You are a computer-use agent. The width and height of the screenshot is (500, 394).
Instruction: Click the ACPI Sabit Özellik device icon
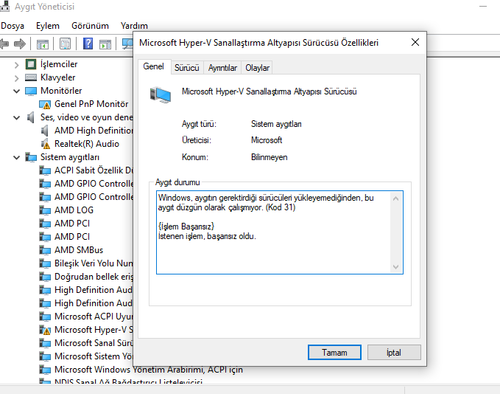tap(45, 171)
